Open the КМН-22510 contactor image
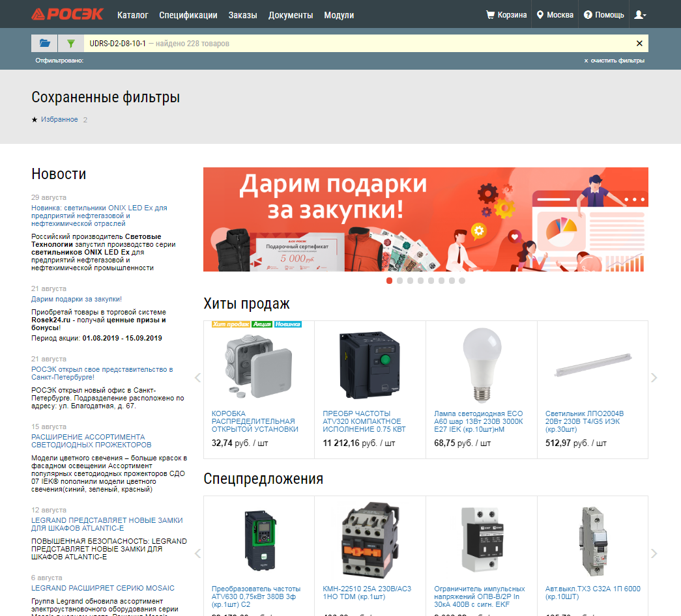 [370, 540]
